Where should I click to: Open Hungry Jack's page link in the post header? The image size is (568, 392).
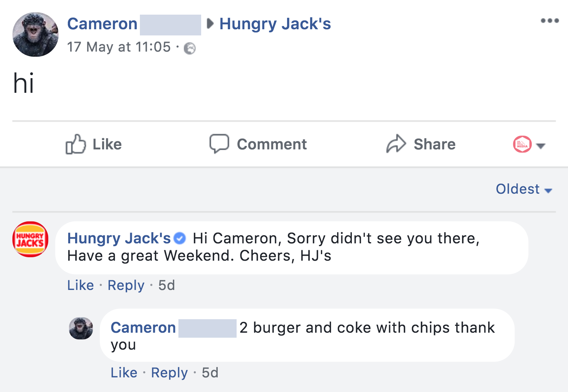coord(275,24)
